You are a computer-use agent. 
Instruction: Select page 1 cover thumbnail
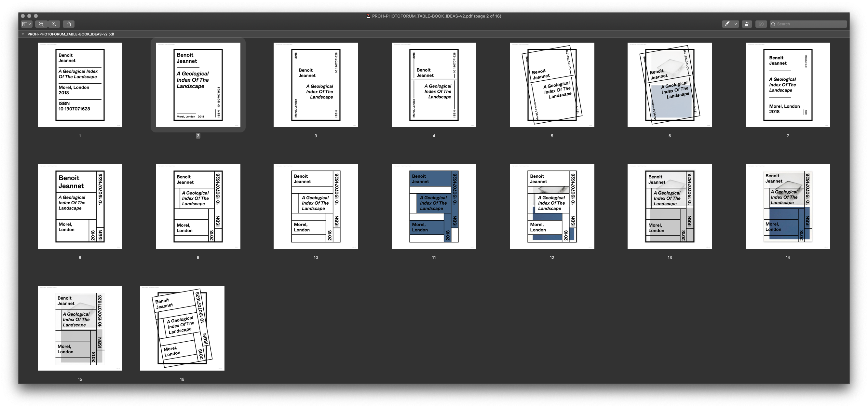tap(80, 85)
